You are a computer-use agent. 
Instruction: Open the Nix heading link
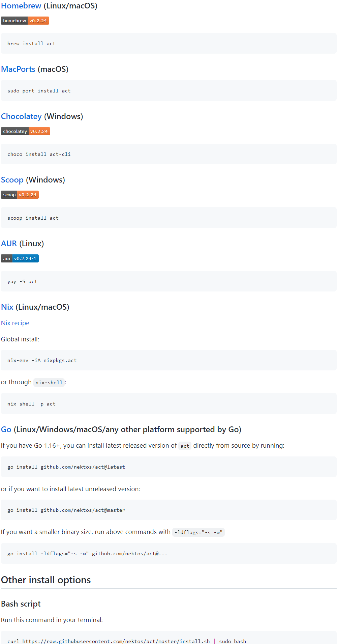pyautogui.click(x=7, y=307)
